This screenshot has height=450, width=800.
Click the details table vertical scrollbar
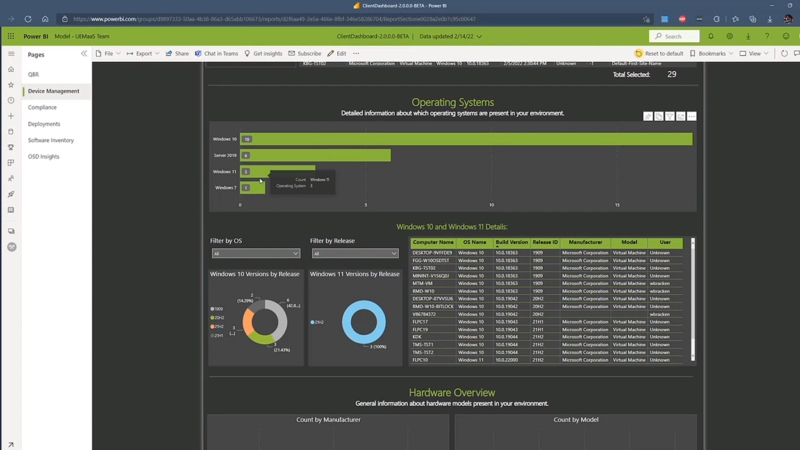(693, 299)
